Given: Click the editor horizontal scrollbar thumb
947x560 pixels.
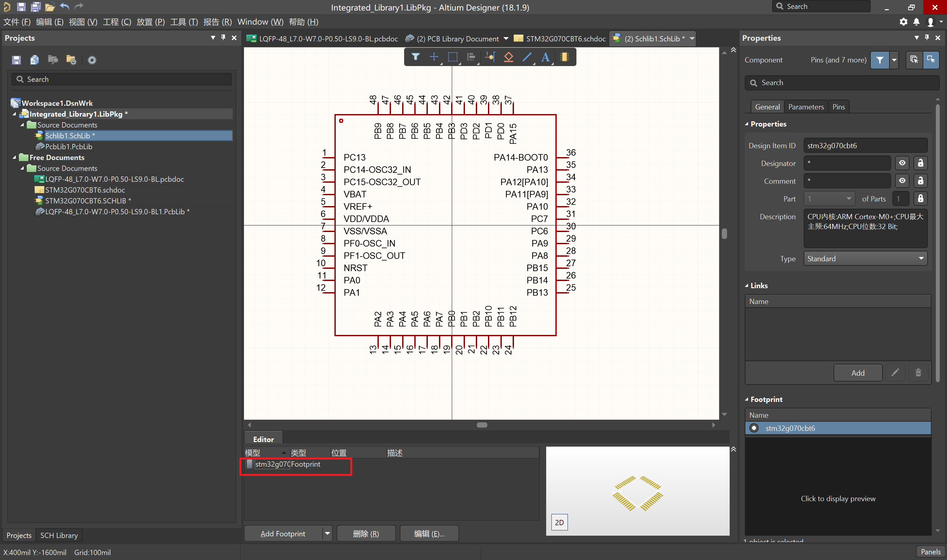Looking at the screenshot, I should point(482,425).
